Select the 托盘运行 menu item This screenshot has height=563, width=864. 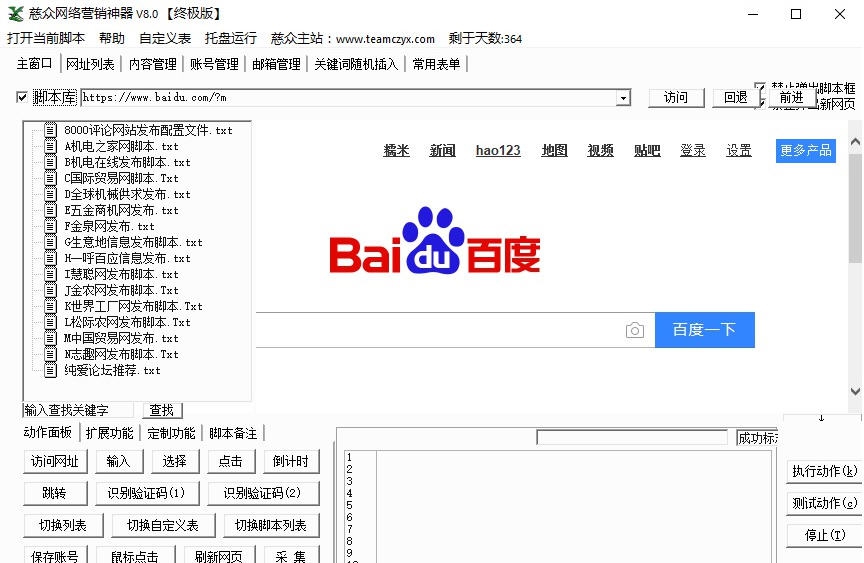click(x=231, y=38)
